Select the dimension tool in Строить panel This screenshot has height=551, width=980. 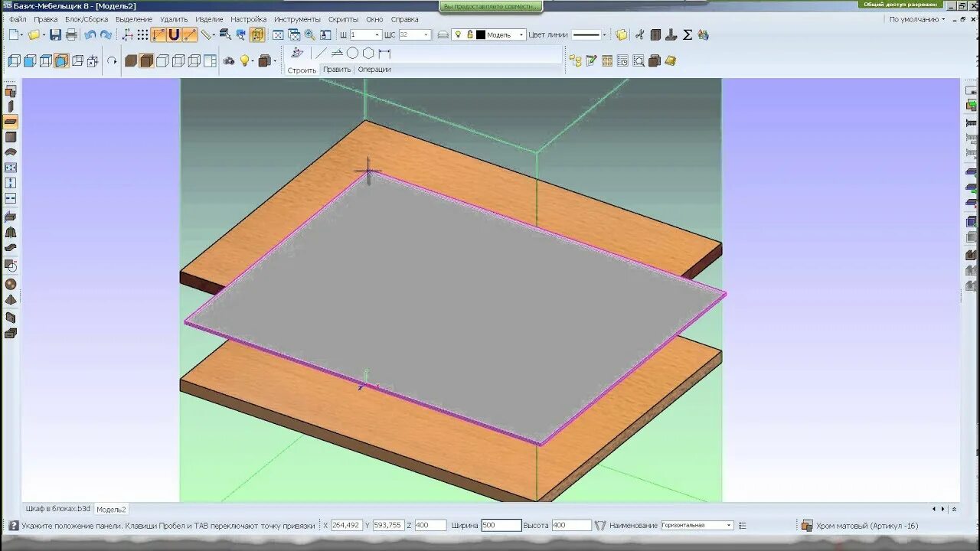pos(384,53)
